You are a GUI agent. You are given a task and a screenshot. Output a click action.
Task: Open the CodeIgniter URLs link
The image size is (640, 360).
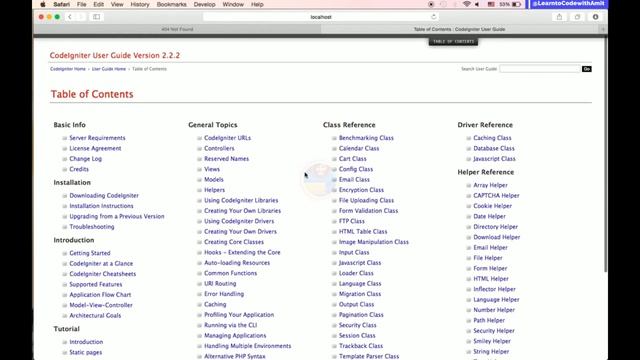click(x=227, y=138)
